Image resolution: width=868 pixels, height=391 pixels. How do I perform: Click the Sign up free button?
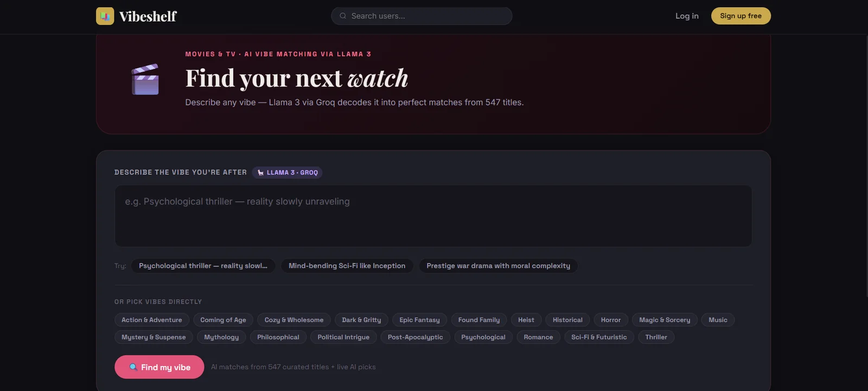(x=741, y=16)
